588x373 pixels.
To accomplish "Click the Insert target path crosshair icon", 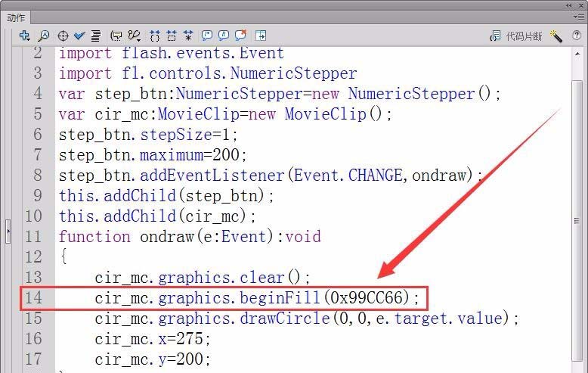I will click(x=63, y=36).
